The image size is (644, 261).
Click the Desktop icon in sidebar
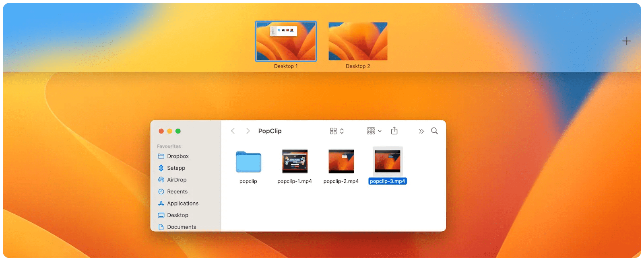pos(161,215)
